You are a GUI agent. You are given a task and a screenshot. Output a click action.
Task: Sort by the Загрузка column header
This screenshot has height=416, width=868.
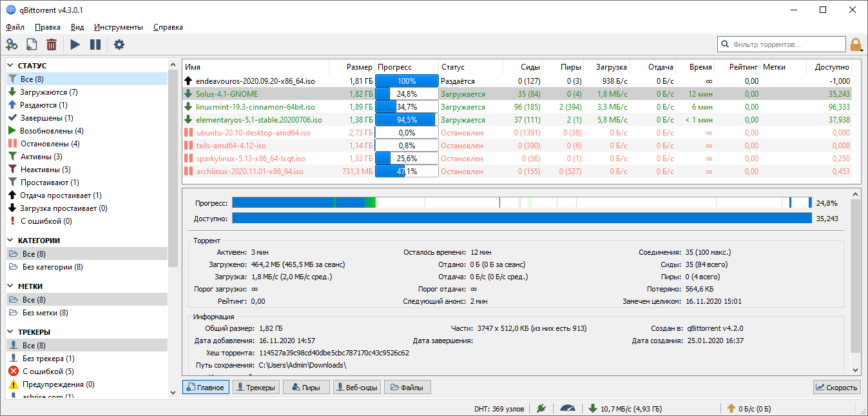tap(607, 67)
